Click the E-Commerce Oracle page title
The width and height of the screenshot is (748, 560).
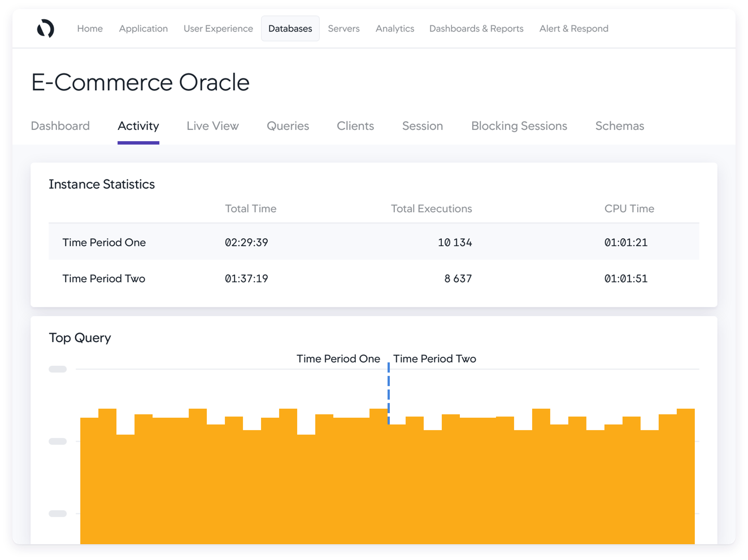(x=140, y=82)
